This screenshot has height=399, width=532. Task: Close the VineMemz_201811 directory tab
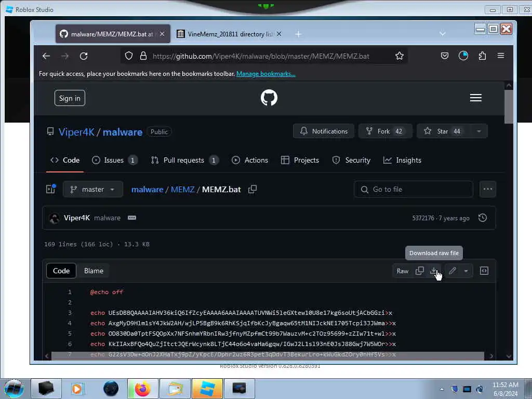[x=279, y=34]
